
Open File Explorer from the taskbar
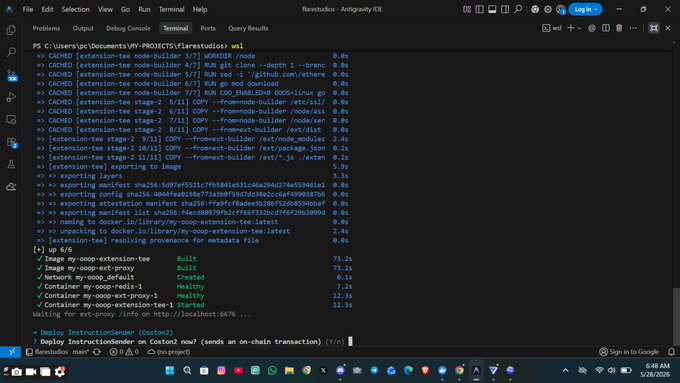coord(289,370)
